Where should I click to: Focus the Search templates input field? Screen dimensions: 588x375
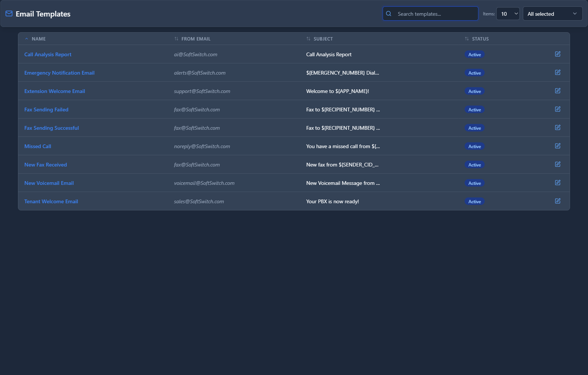[430, 14]
